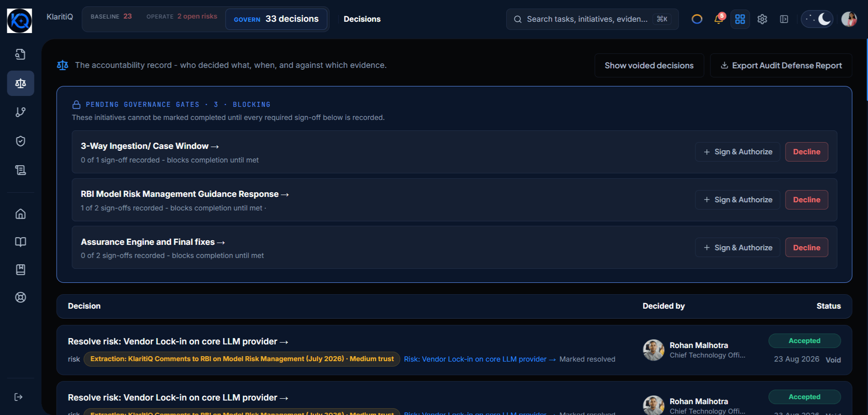This screenshot has width=868, height=415.
Task: Open the git branch sidebar icon
Action: pos(20,112)
